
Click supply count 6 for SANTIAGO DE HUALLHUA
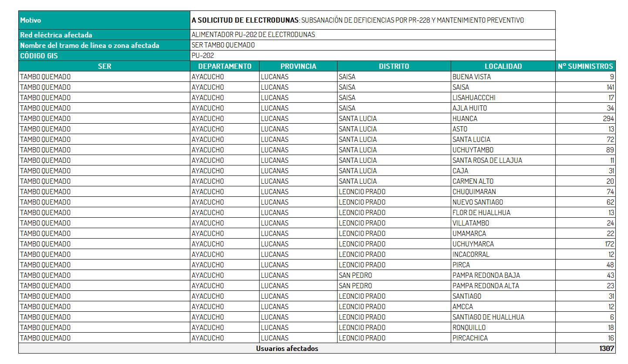click(586, 317)
